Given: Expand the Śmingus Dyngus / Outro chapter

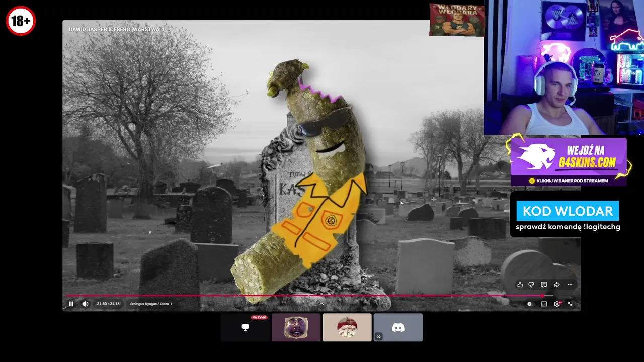Looking at the screenshot, I should coord(151,304).
